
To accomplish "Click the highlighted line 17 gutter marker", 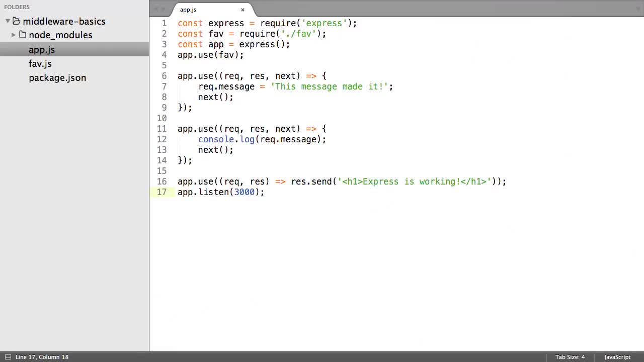I will [162, 192].
